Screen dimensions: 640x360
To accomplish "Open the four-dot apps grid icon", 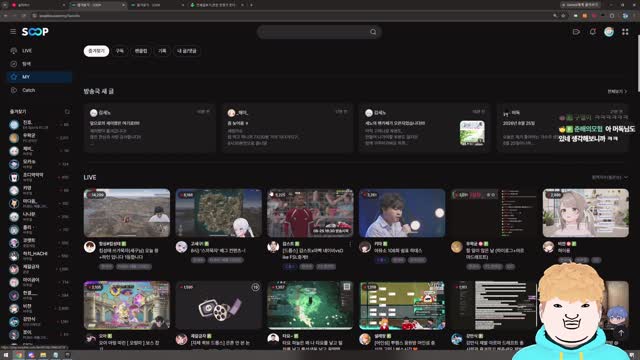I will [x=625, y=31].
